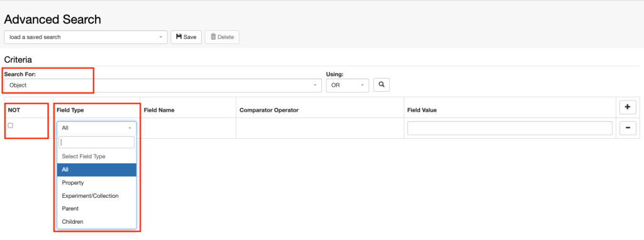Click the Save button with floppy icon
This screenshot has width=644, height=240.
pos(186,37)
